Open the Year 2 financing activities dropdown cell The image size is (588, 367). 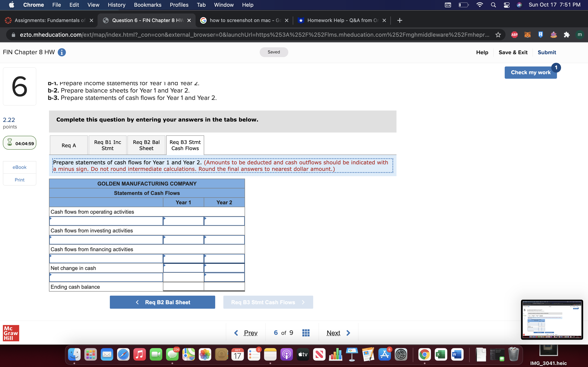pos(224,258)
